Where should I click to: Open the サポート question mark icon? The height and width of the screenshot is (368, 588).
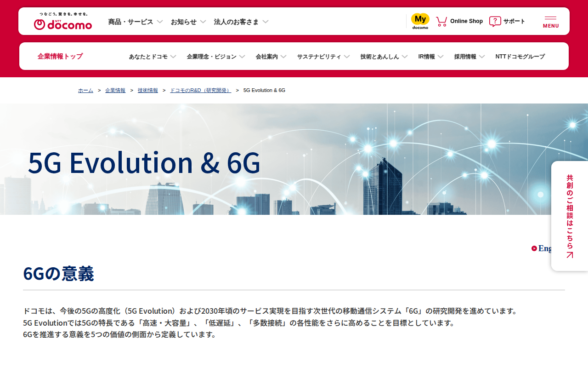[495, 21]
